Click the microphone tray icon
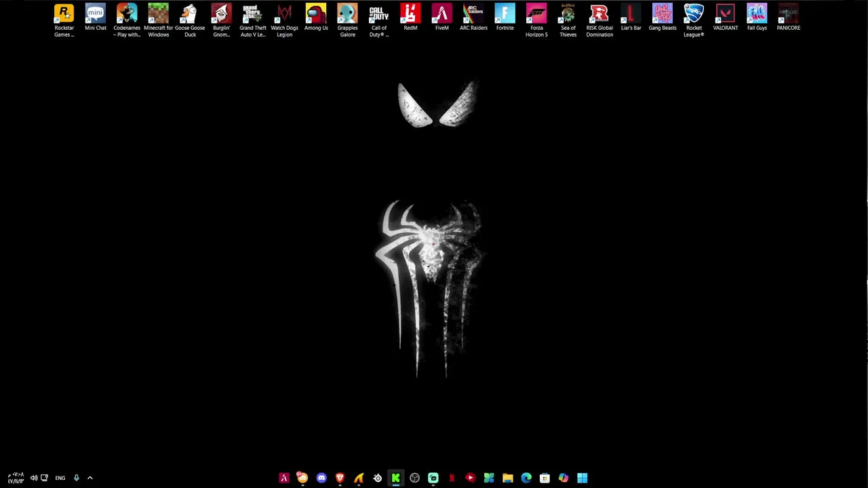868x488 pixels. [76, 478]
